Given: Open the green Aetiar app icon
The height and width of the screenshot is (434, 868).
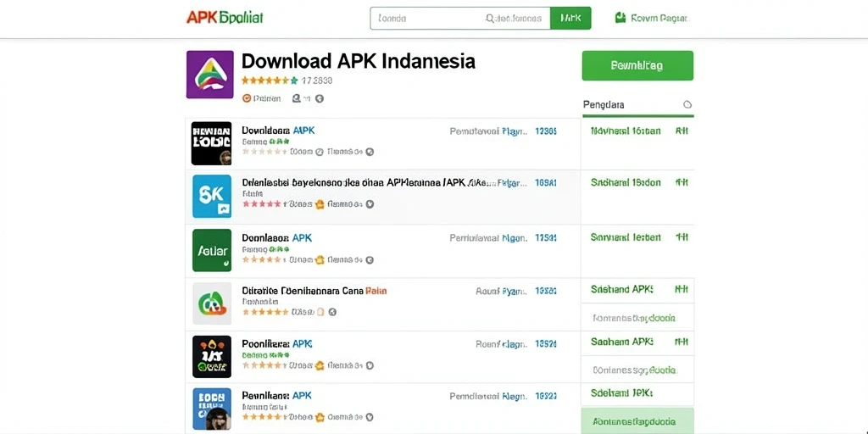Looking at the screenshot, I should pyautogui.click(x=211, y=250).
